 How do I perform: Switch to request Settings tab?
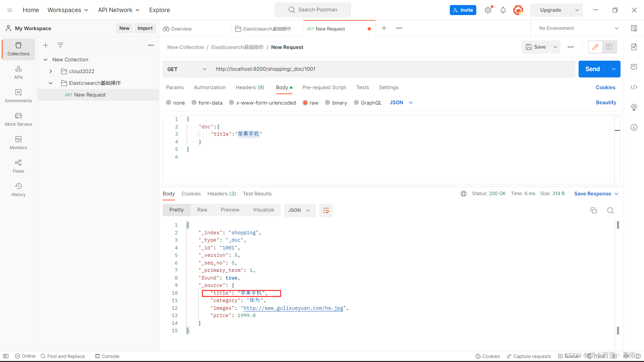coord(389,87)
